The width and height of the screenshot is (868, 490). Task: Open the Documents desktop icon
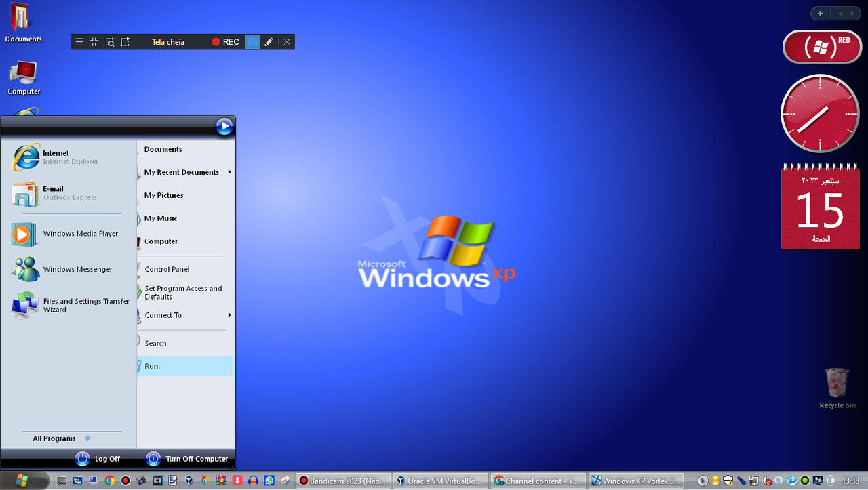coord(23,23)
